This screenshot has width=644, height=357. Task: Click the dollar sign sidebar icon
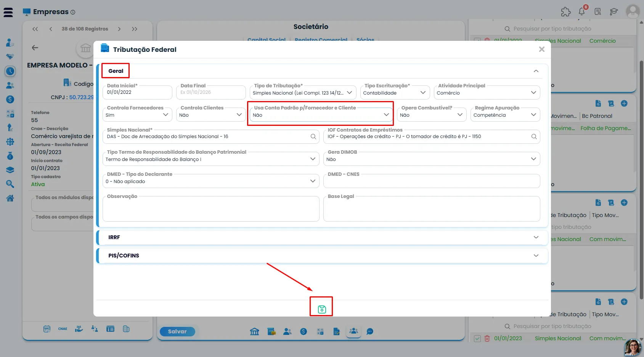10,99
